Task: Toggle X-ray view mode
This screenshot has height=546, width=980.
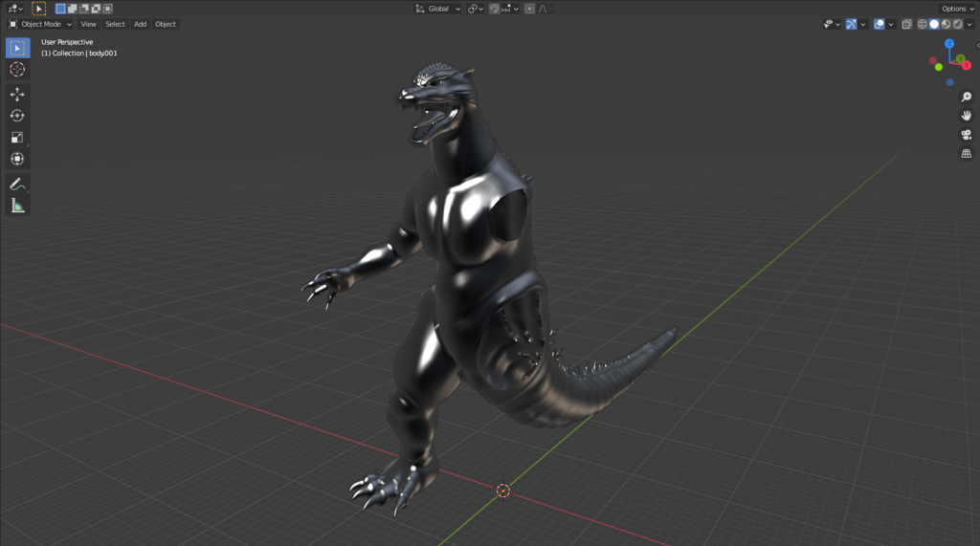Action: [906, 24]
